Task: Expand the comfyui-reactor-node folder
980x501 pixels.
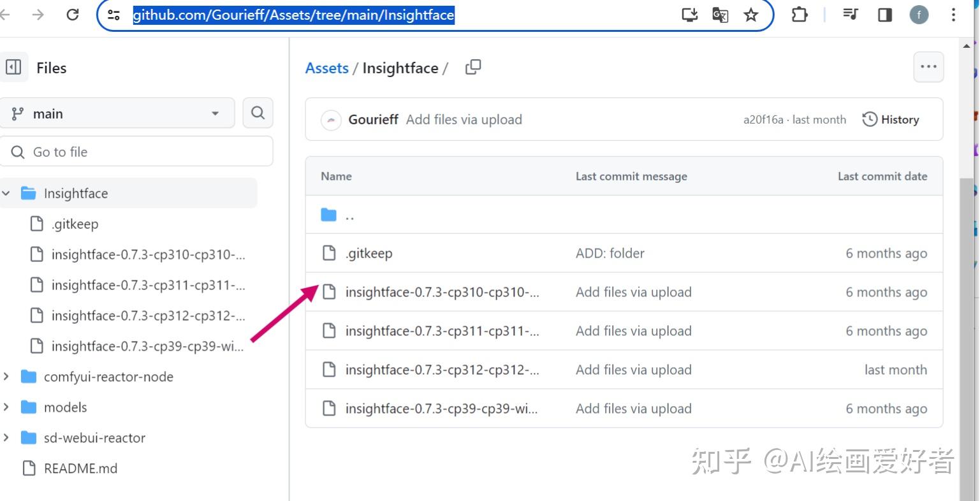Action: pos(6,377)
